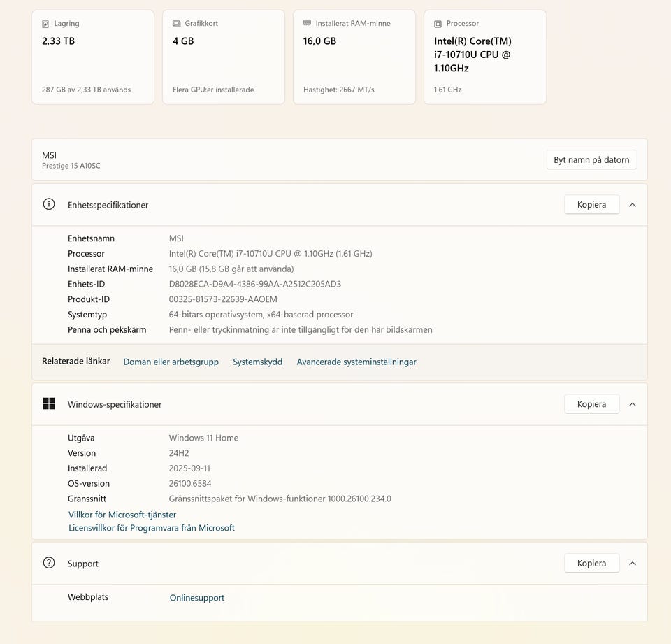Open Domän eller arbetsgrupp link
This screenshot has height=644, width=671.
(171, 362)
